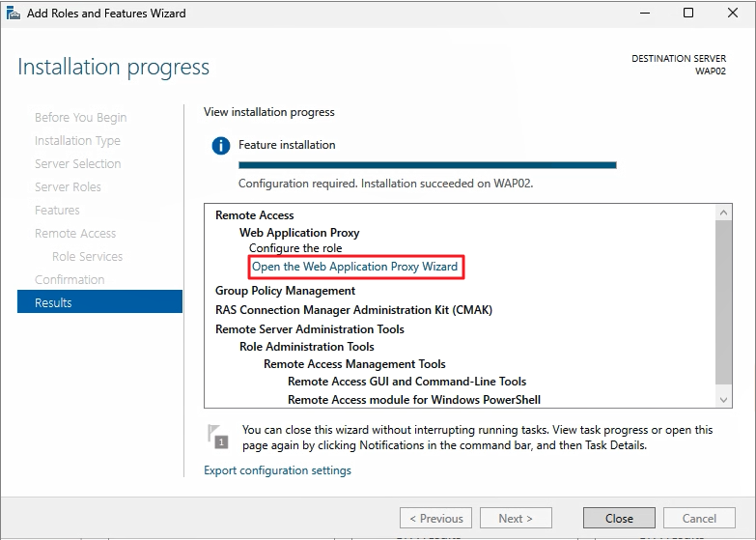
Task: Click Group Policy Management entry
Action: click(286, 291)
